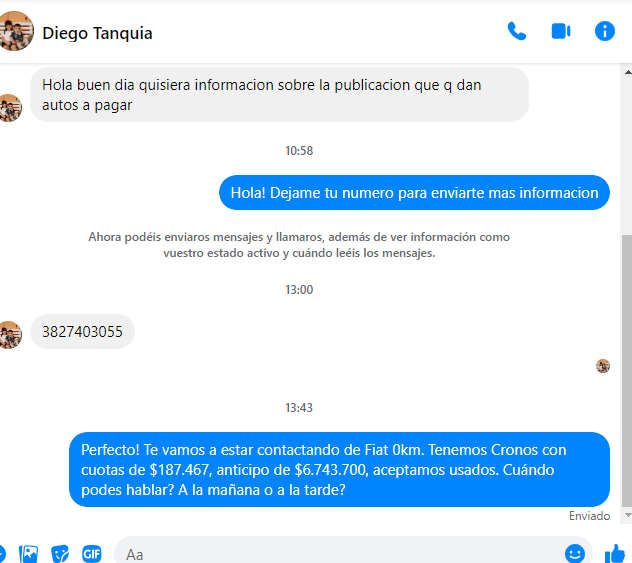632x563 pixels.
Task: Open Diego Tanquia's profile picture in header
Action: [15, 31]
